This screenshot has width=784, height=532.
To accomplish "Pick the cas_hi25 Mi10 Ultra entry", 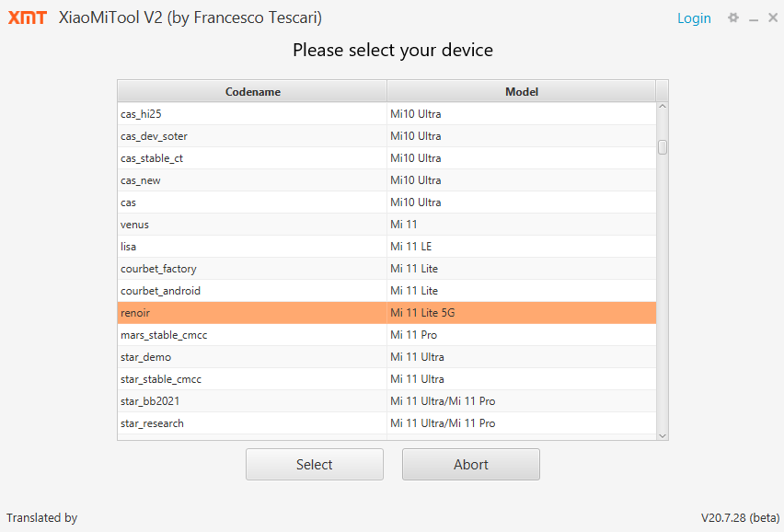I will coord(386,114).
